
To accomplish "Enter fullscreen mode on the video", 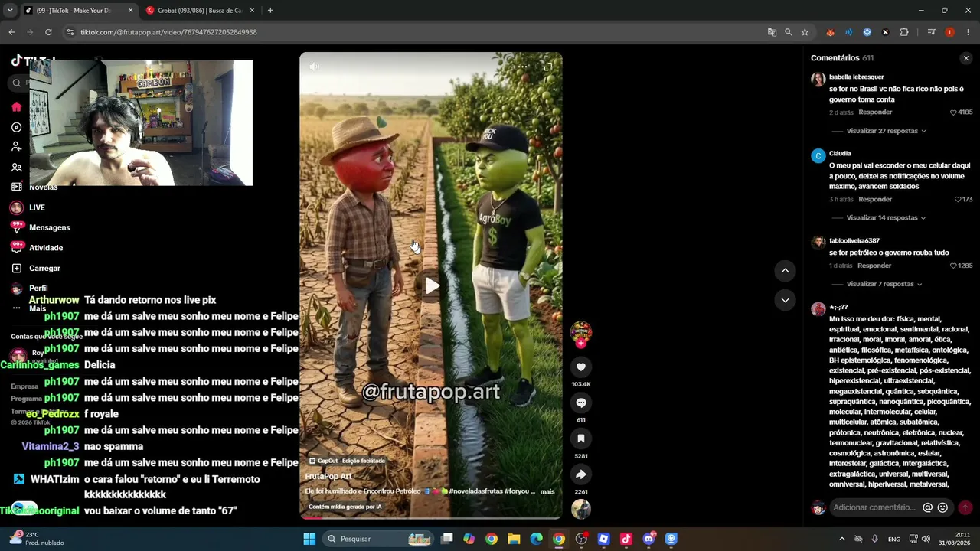I will click(x=547, y=67).
